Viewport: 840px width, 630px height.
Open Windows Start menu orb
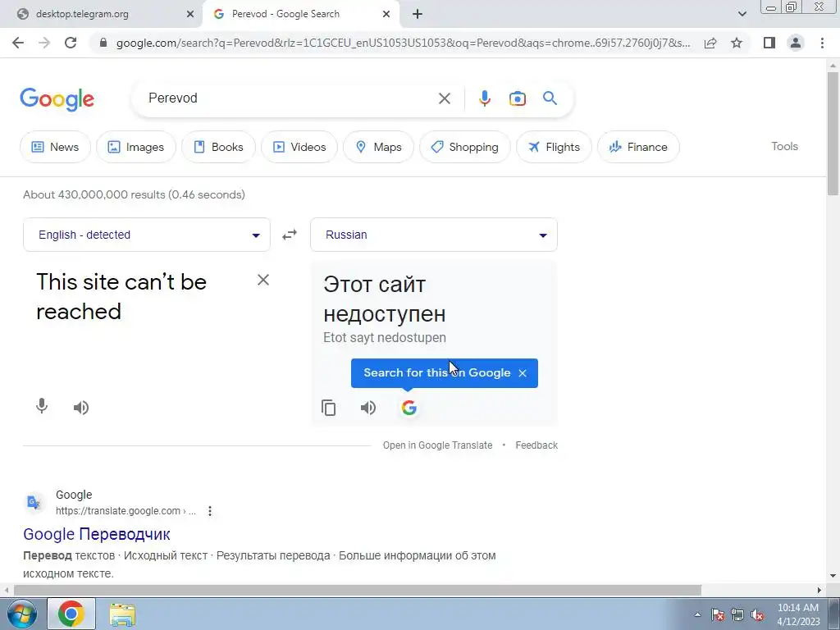point(21,614)
